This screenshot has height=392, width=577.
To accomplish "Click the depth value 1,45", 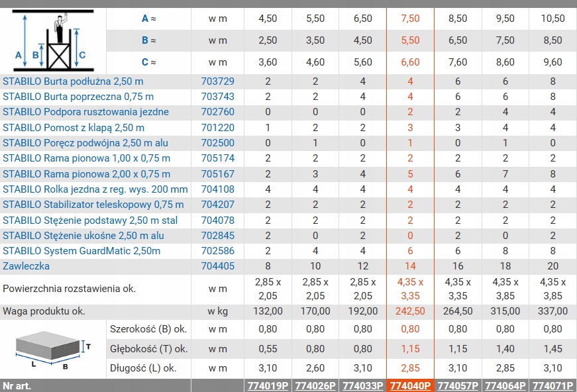I will (552, 349).
